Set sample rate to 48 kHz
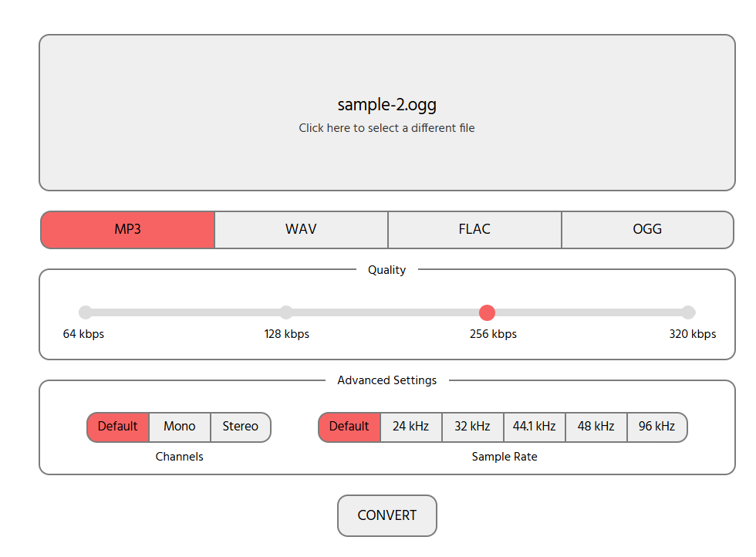Screen dimensions: 756x557 tap(596, 427)
